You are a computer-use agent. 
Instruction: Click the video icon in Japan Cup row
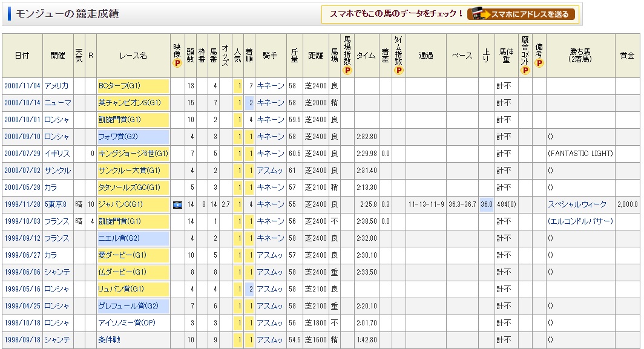177,204
